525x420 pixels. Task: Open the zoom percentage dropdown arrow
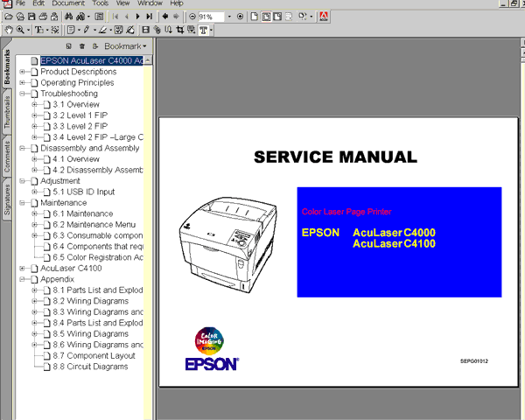[x=229, y=17]
